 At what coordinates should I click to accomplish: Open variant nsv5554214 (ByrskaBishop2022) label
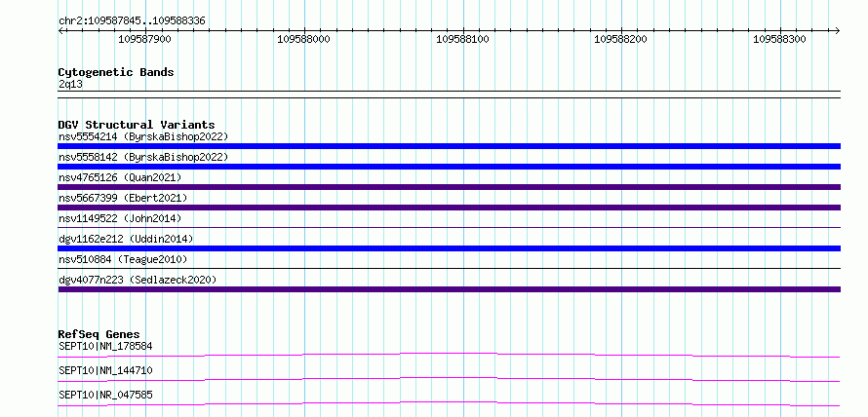click(143, 136)
